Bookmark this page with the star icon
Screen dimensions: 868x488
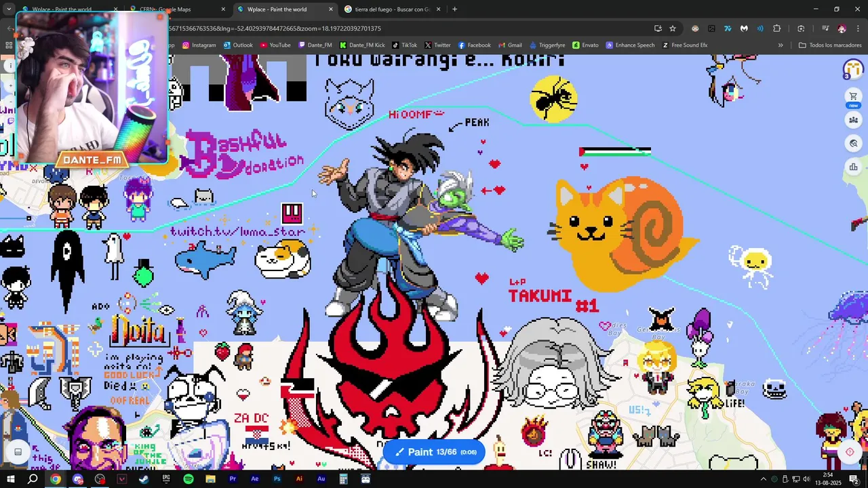(x=673, y=28)
